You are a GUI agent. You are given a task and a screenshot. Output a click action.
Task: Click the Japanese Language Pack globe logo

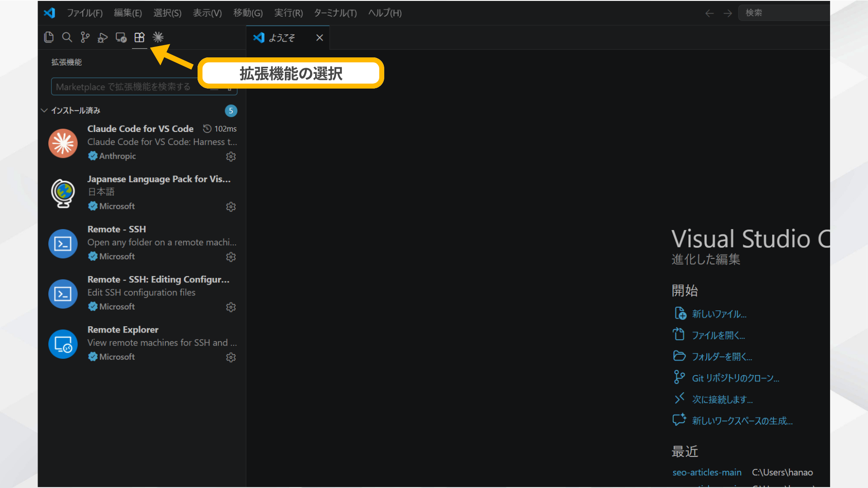pos(63,193)
